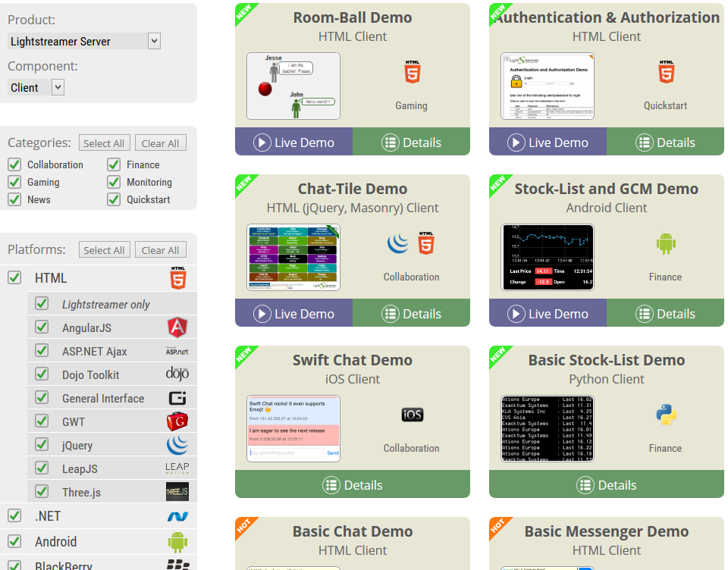Click the HTML5 icon in Chat-Tile Demo card
This screenshot has width=728, height=570.
pos(425,243)
